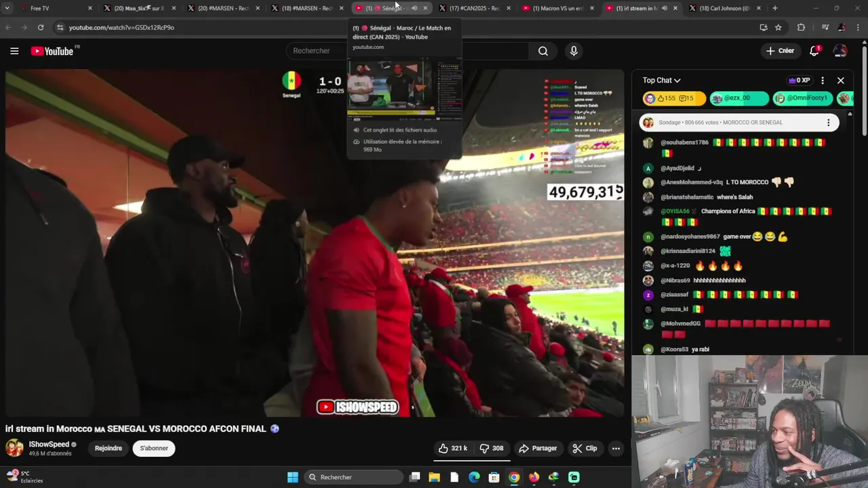Open the account avatar menu in the YouTube header
This screenshot has width=868, height=488.
click(840, 51)
